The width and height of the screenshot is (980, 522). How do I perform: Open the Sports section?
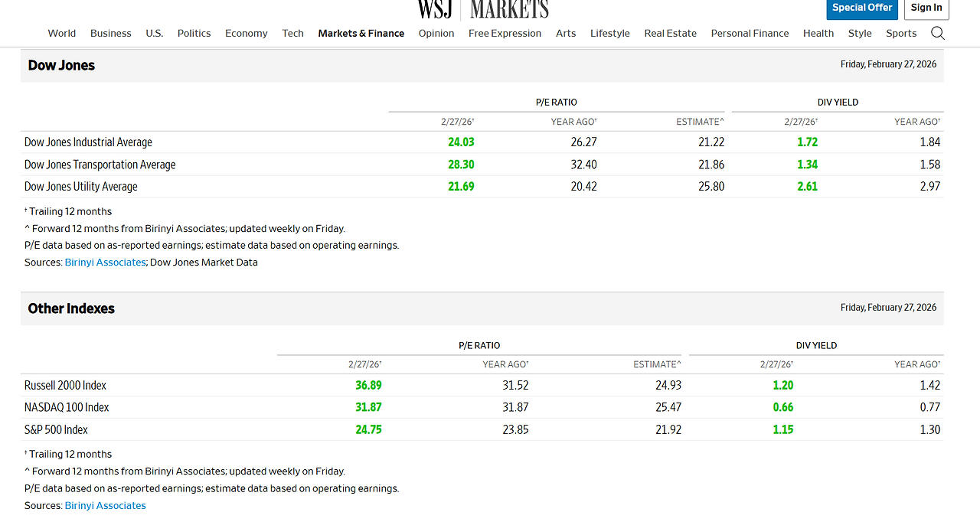(901, 33)
